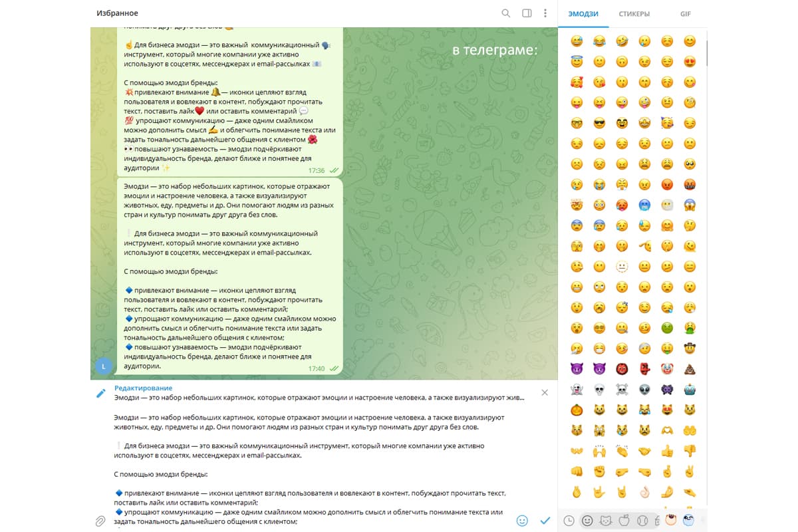
Task: Confirm the edit with the blue checkmark
Action: coord(544,522)
